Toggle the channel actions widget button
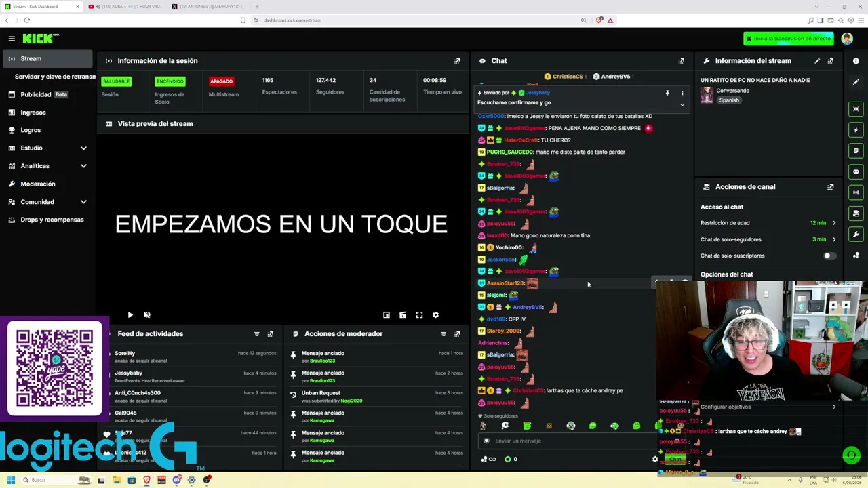The height and width of the screenshot is (488, 868). [856, 214]
